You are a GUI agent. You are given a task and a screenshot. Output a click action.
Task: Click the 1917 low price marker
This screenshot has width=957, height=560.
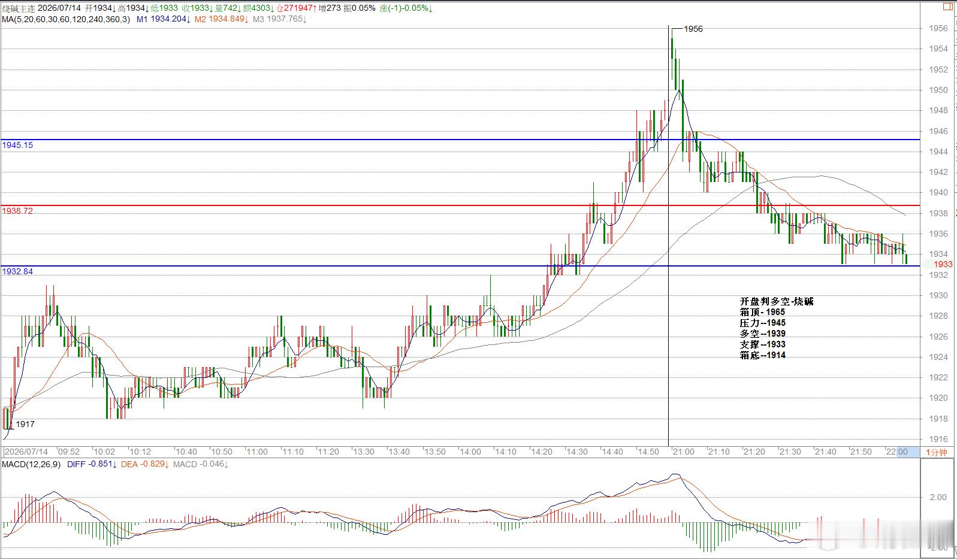25,424
